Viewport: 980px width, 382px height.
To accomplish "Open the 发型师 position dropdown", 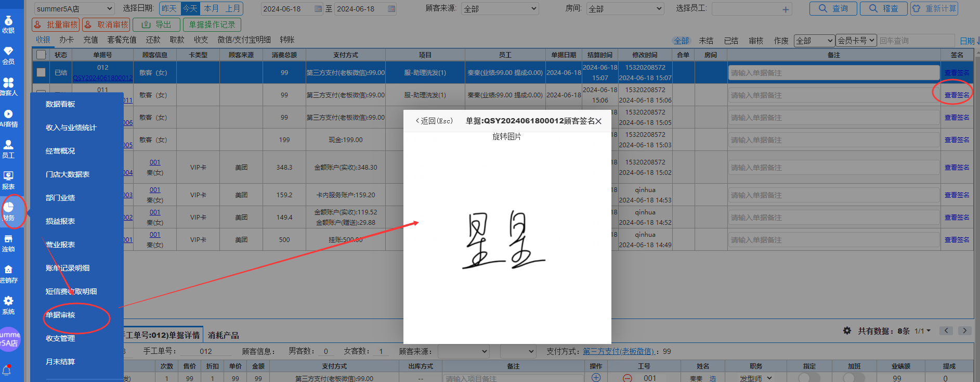I will (756, 378).
